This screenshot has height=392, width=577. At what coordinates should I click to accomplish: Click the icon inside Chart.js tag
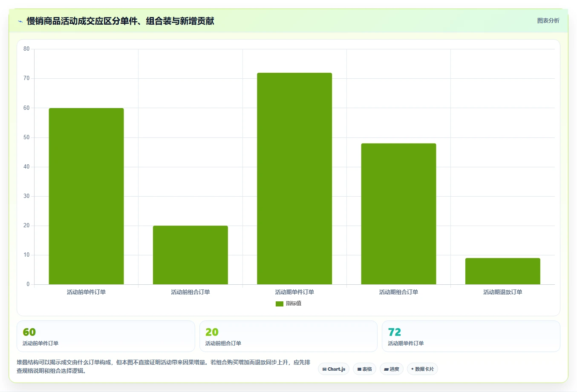324,369
